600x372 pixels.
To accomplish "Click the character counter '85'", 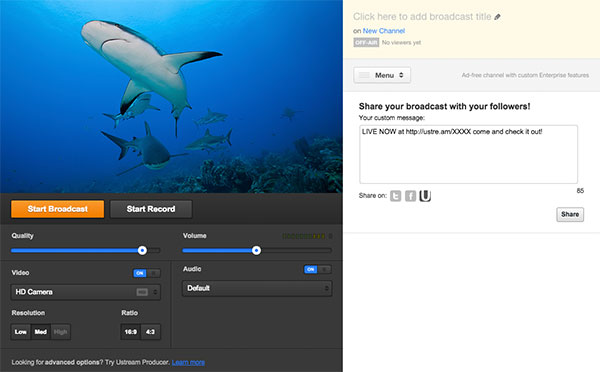I will [x=580, y=191].
